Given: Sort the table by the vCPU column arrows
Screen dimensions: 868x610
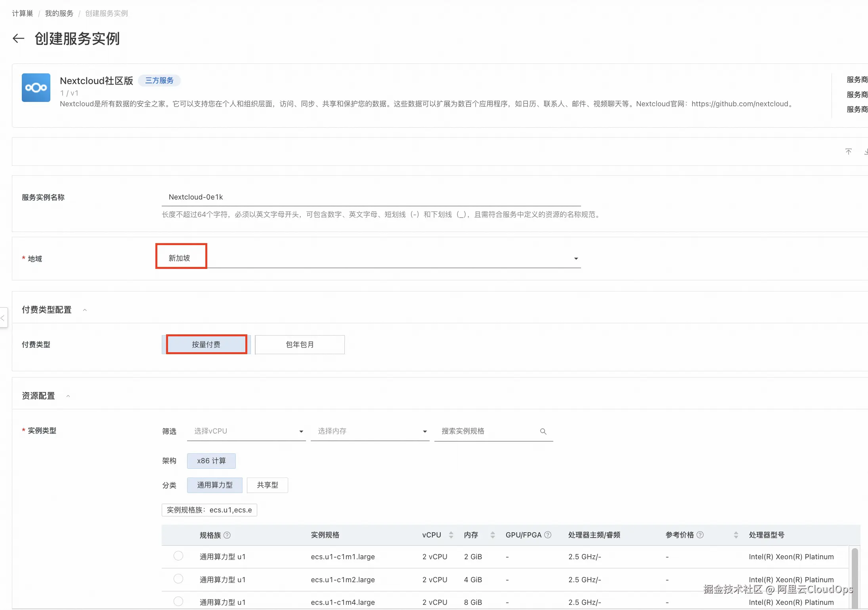Looking at the screenshot, I should [x=451, y=535].
